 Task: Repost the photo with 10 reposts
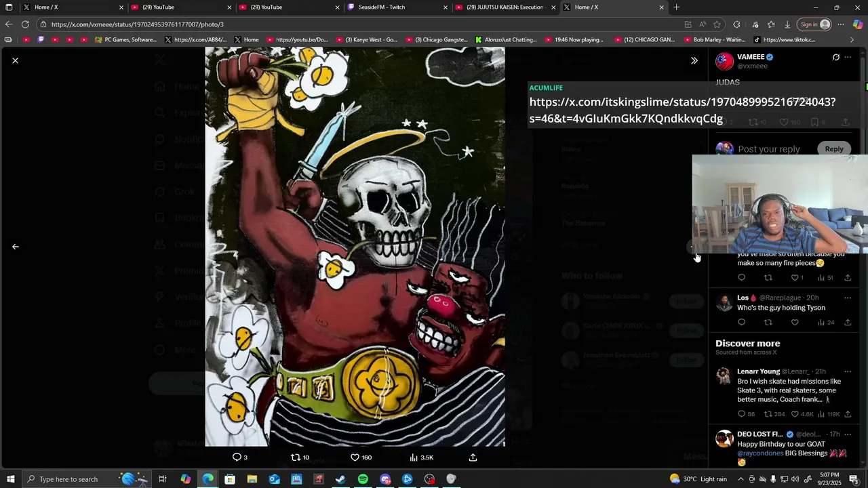300,457
